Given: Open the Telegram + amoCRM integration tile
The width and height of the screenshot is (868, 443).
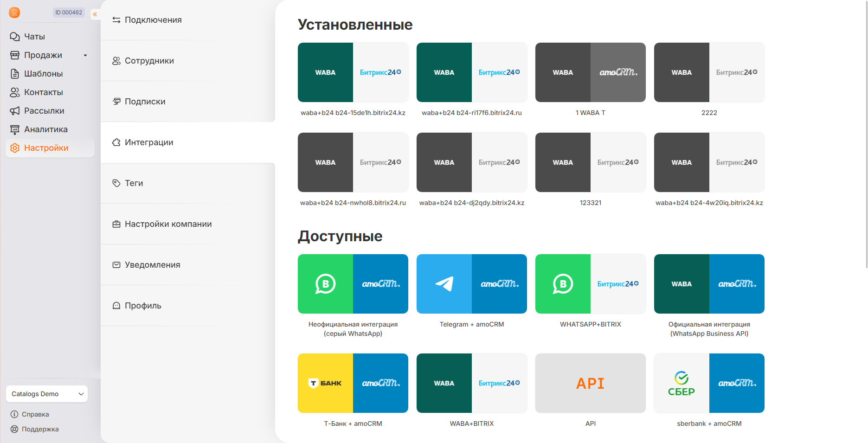Looking at the screenshot, I should tap(471, 284).
